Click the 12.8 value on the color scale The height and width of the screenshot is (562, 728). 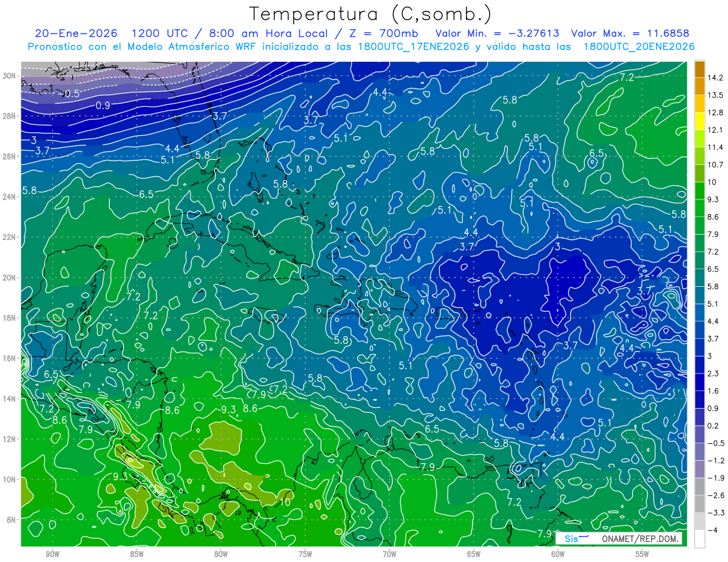pyautogui.click(x=715, y=113)
